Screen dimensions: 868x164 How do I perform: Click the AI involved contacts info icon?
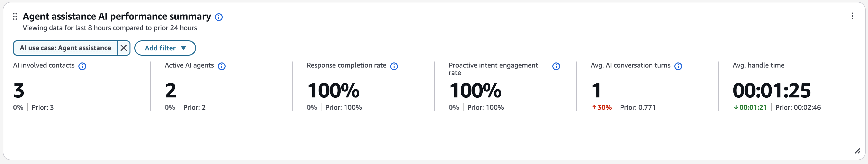tap(82, 66)
